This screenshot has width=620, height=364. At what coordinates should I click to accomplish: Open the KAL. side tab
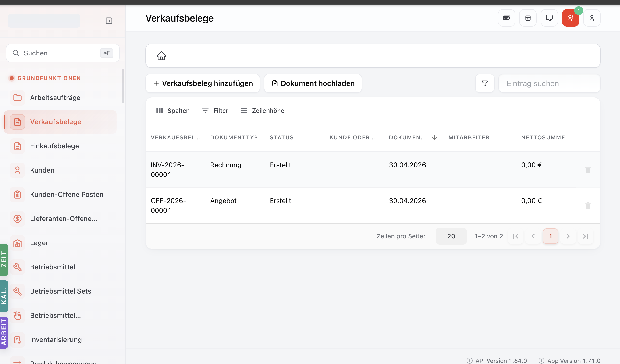[4, 296]
